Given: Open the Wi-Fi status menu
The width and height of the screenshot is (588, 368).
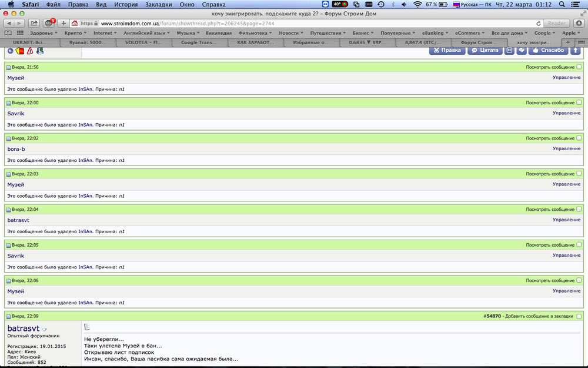Looking at the screenshot, I should coord(417,5).
